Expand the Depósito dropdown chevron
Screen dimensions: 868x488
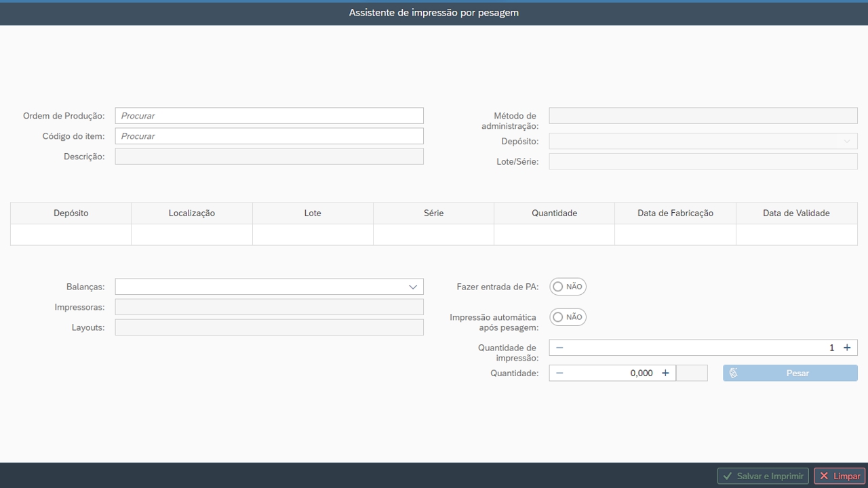pyautogui.click(x=846, y=142)
